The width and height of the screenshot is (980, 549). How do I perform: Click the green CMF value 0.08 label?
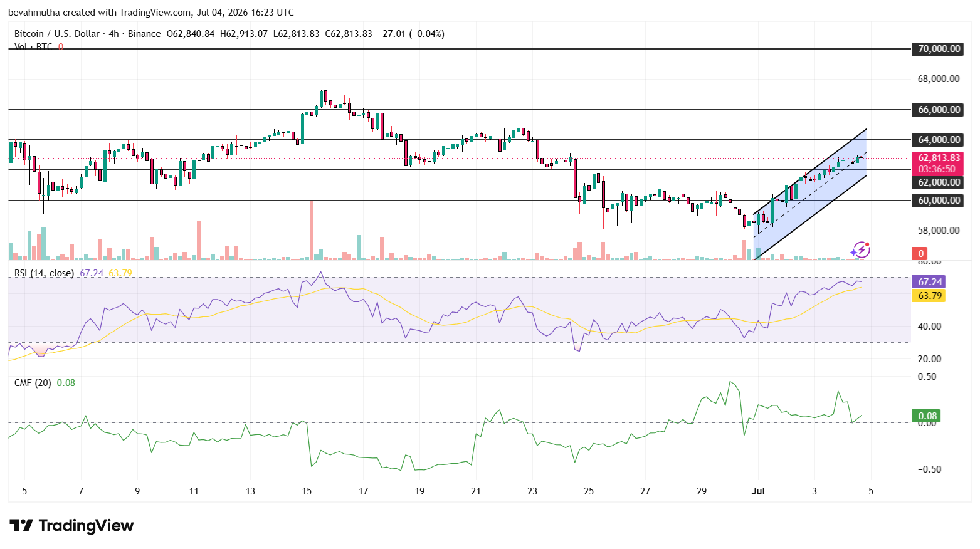[927, 416]
